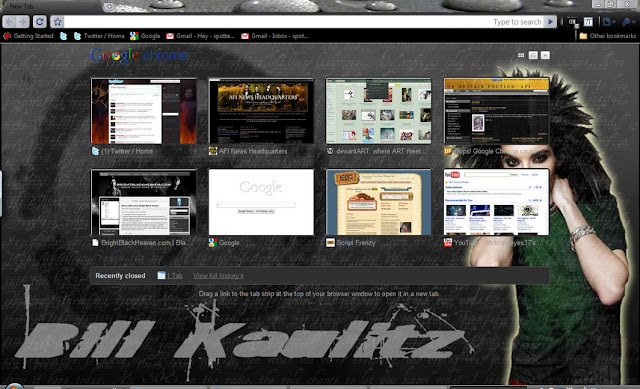Click the Script Frenzy favicon
This screenshot has height=389, width=640.
330,243
